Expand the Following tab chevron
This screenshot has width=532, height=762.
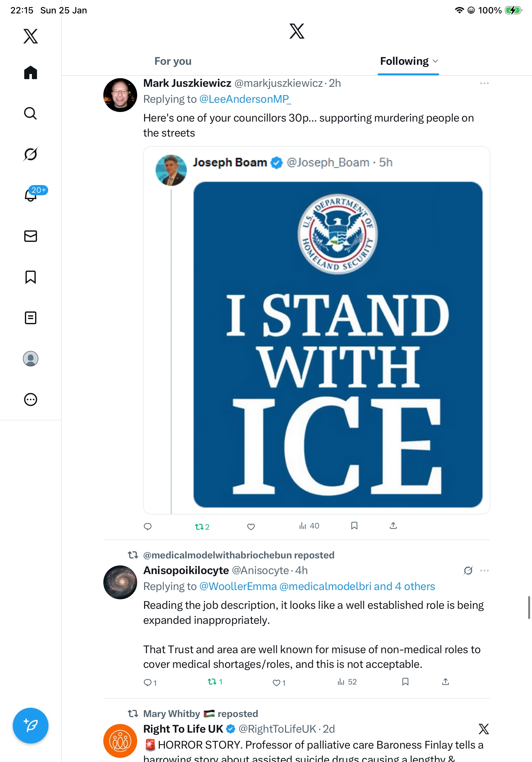[x=436, y=61]
